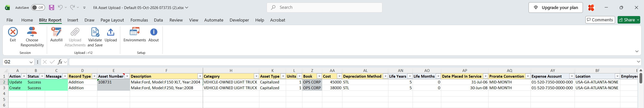Click Validate and Save
The width and height of the screenshot is (644, 108).
coord(95,37)
